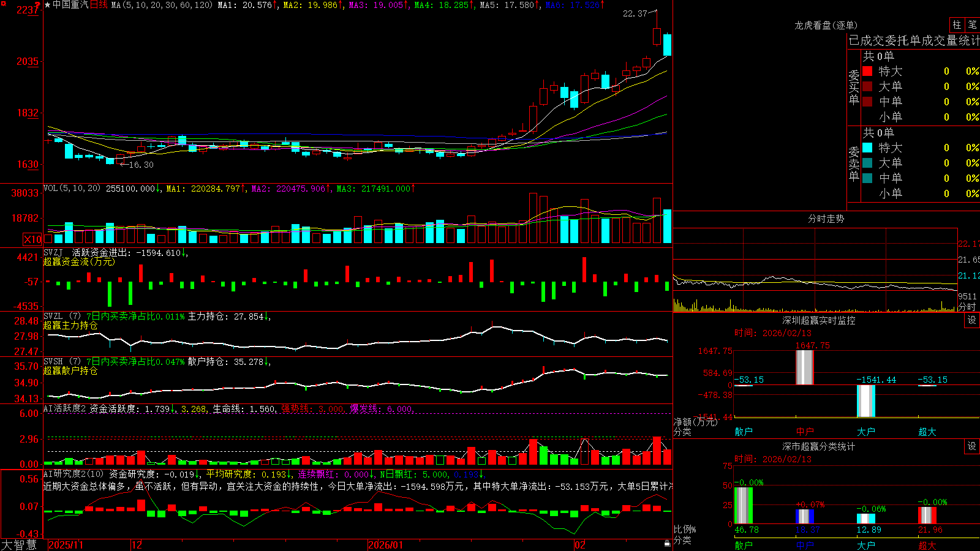The image size is (980, 551).
Task: Click the ×10 volume scale box
Action: point(32,239)
